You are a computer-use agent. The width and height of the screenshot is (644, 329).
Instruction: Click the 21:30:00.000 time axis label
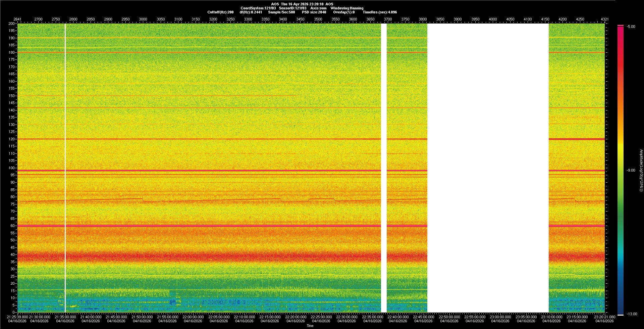pyautogui.click(x=40, y=317)
